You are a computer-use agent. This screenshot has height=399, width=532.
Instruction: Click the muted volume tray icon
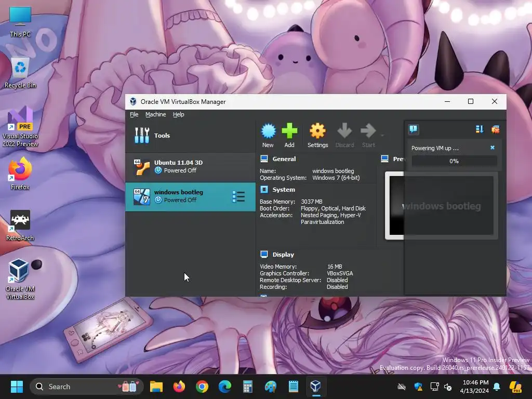point(448,387)
